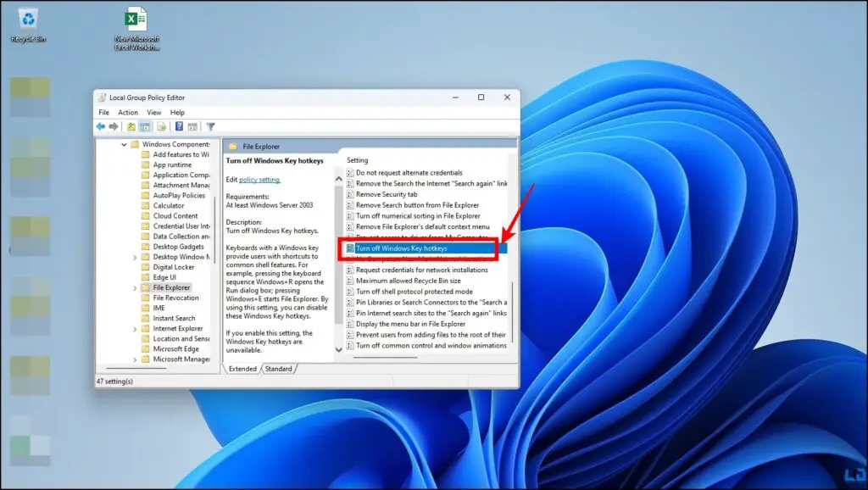
Task: Select the Attachment Manager folder
Action: click(x=175, y=186)
